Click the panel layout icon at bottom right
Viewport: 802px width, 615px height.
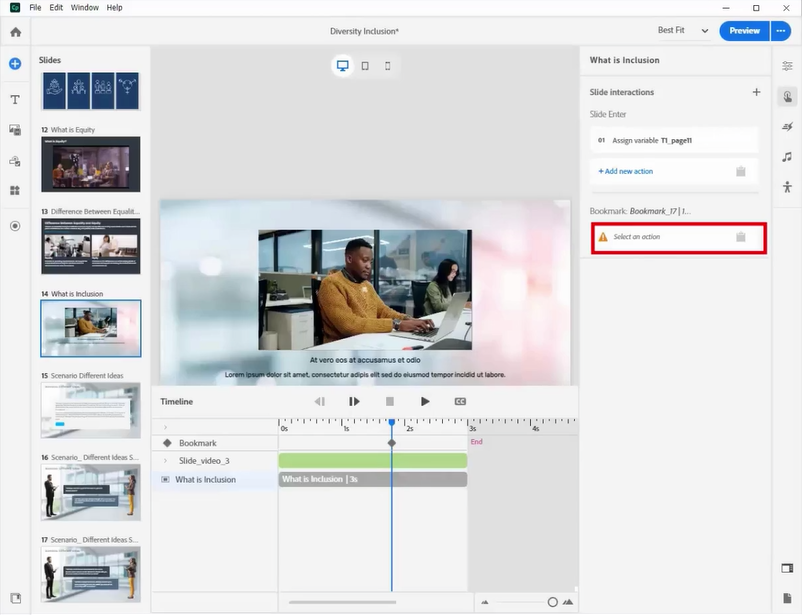pos(787,568)
